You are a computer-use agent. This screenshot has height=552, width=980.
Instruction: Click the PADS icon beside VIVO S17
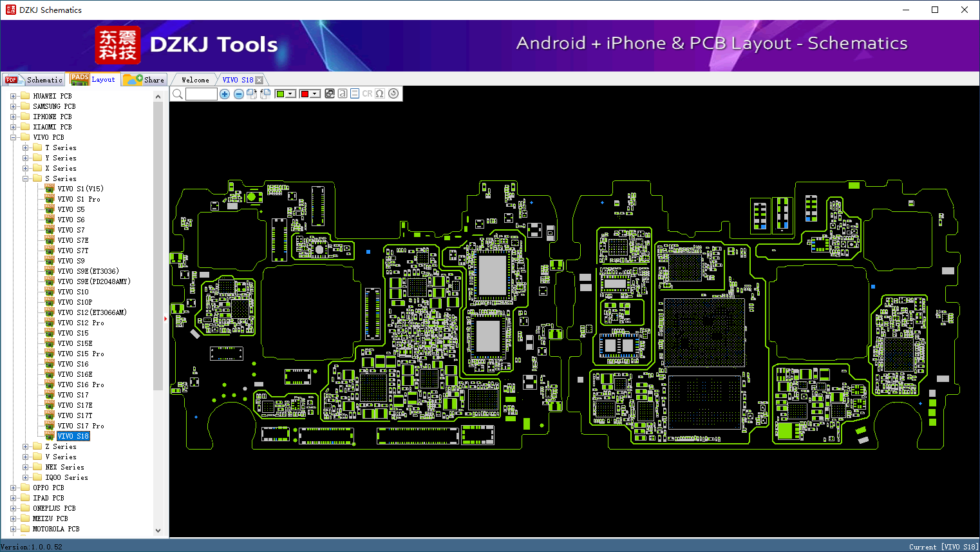coord(50,394)
